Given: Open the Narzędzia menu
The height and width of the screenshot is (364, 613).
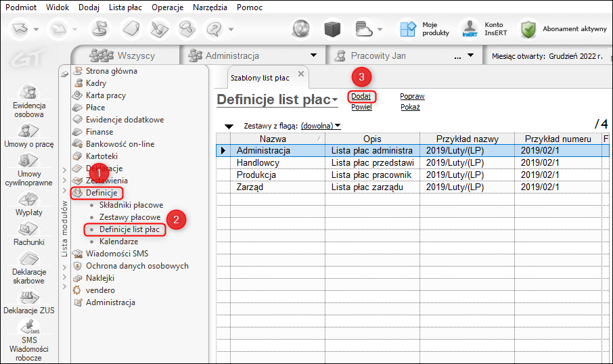Looking at the screenshot, I should point(210,7).
